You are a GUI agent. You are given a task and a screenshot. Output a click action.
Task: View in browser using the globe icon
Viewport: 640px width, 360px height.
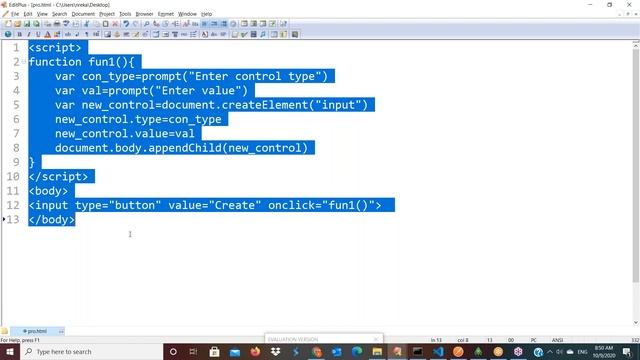point(8,34)
